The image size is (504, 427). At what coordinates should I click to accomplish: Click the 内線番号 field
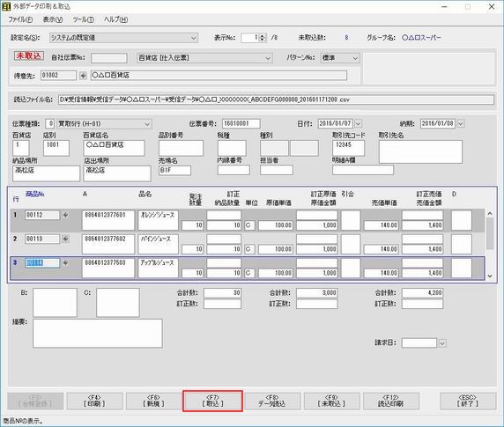pos(233,170)
